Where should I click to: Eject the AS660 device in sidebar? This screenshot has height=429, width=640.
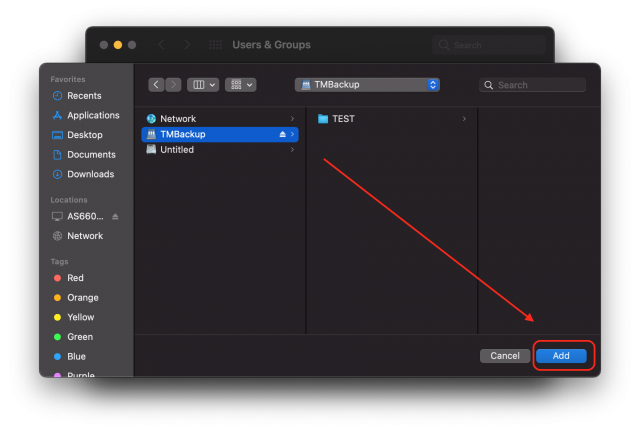(x=115, y=216)
